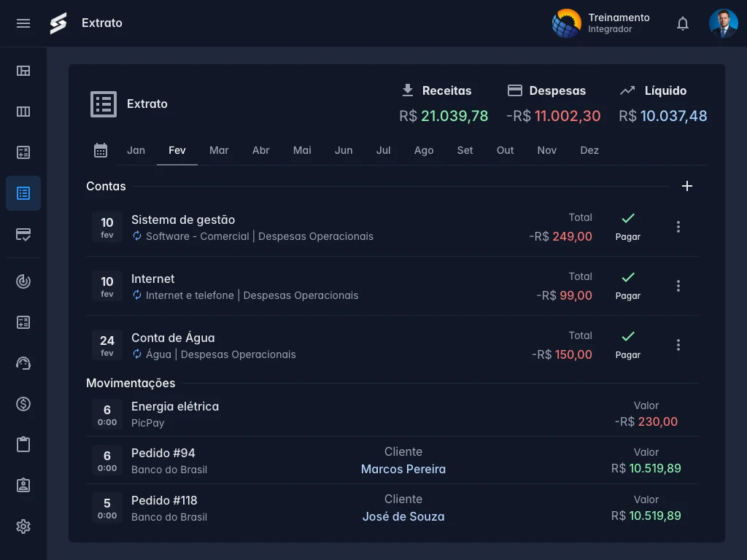Click the profile avatar picture
Screen dimensions: 747x560
coord(723,23)
